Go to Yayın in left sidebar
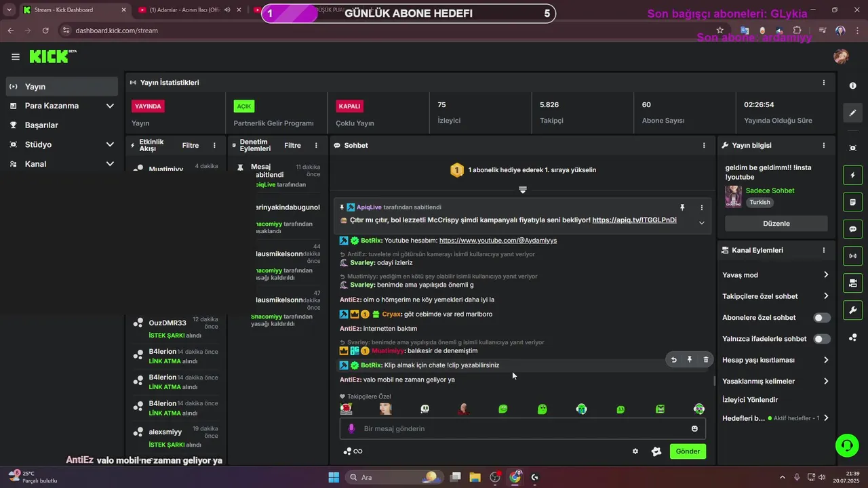 tap(62, 87)
